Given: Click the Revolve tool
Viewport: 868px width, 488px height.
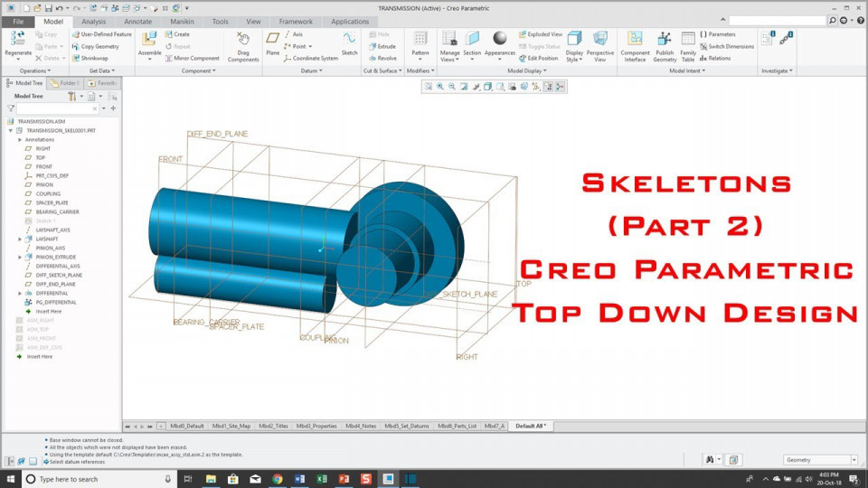Looking at the screenshot, I should tap(382, 58).
